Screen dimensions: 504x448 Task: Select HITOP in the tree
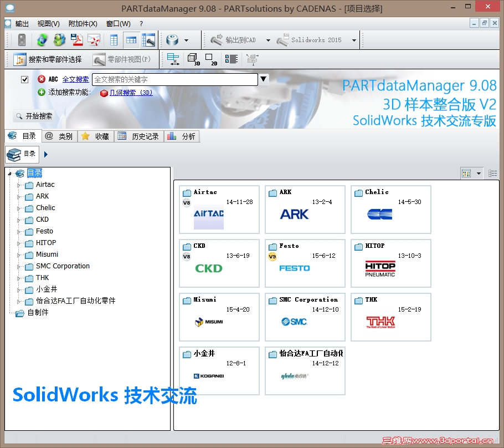(46, 243)
